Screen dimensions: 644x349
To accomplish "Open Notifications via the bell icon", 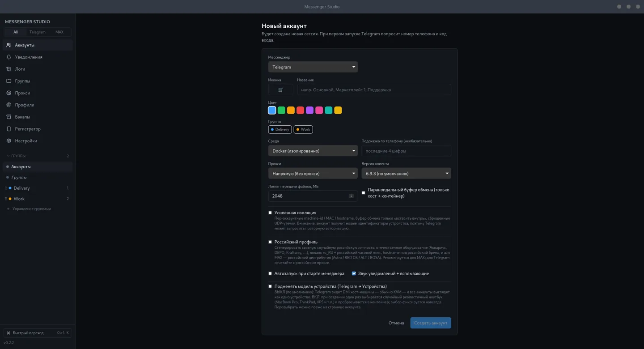I will point(8,57).
